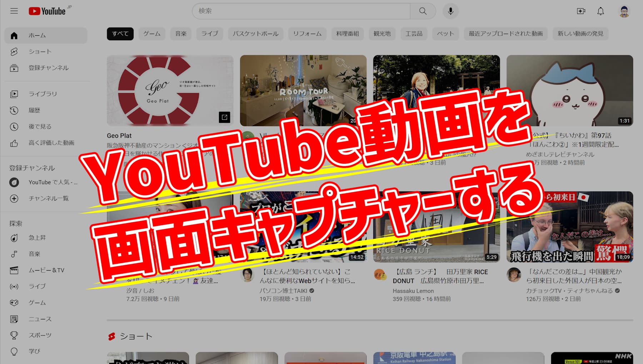Open 学び lightbulb sidebar icon
643x364 pixels.
click(x=14, y=352)
